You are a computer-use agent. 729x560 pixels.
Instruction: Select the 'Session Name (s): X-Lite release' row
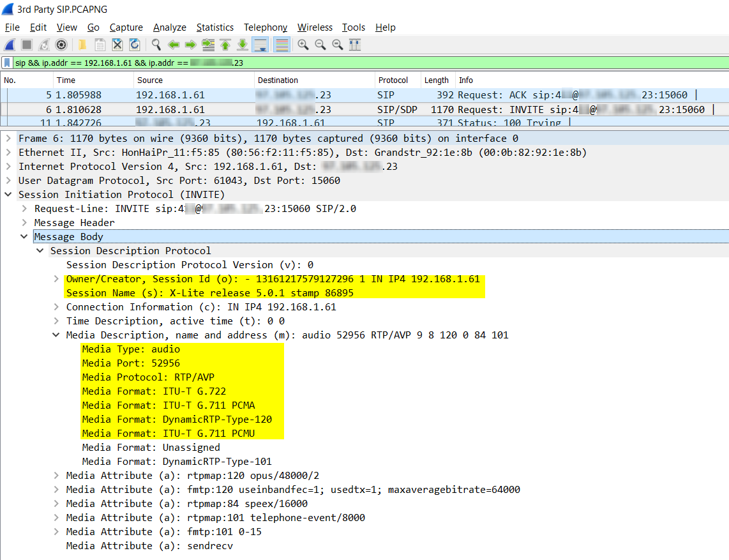coord(209,293)
